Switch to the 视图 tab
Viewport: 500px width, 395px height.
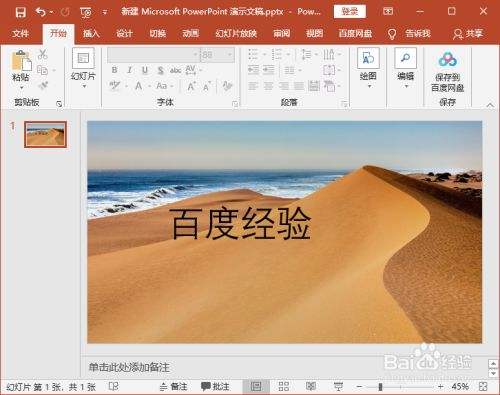point(314,33)
